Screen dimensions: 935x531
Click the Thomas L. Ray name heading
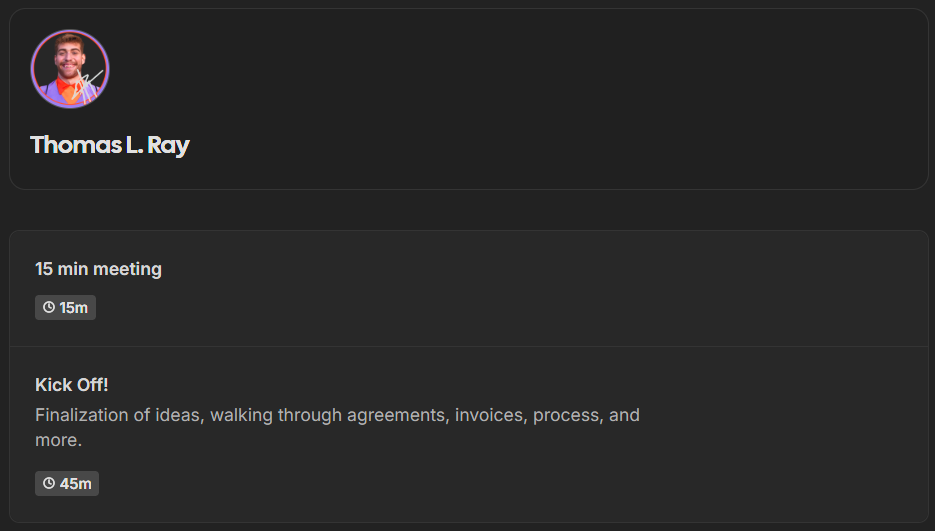[110, 145]
